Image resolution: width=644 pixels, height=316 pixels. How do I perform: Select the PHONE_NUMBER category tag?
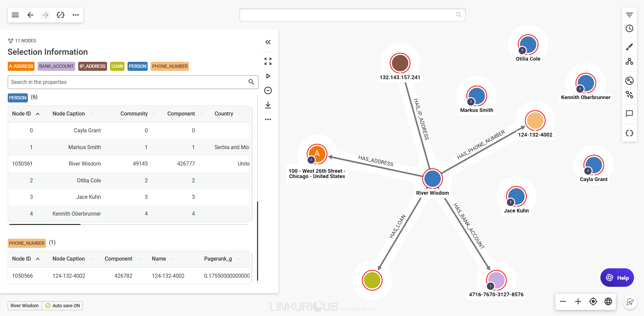click(170, 66)
